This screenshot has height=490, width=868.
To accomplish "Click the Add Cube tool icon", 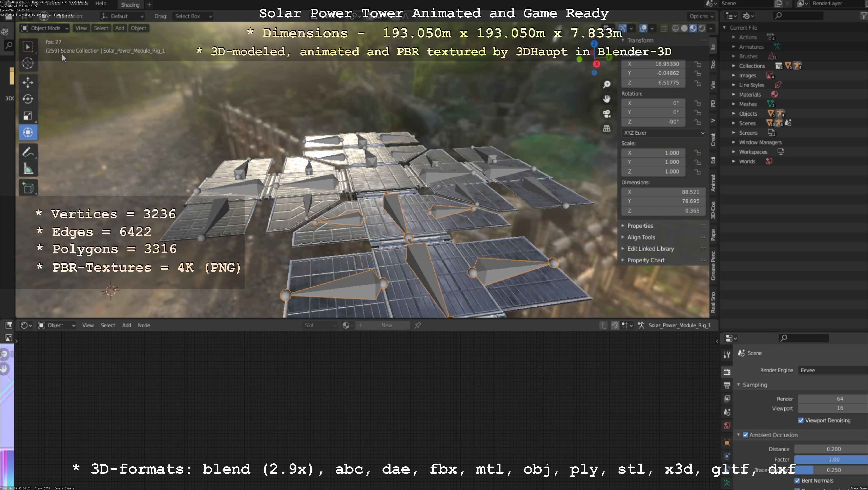I will pos(28,188).
